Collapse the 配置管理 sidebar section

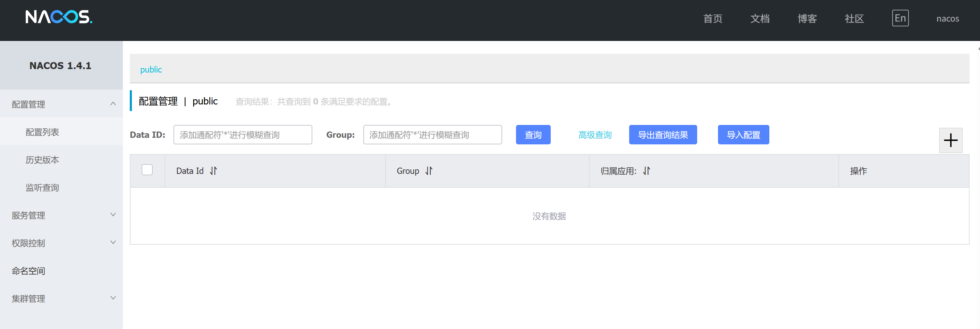click(61, 104)
